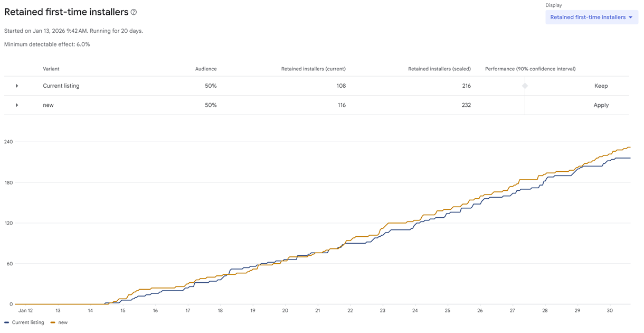Click Keep for Current listing
Screen dimensions: 644x333
tap(601, 86)
